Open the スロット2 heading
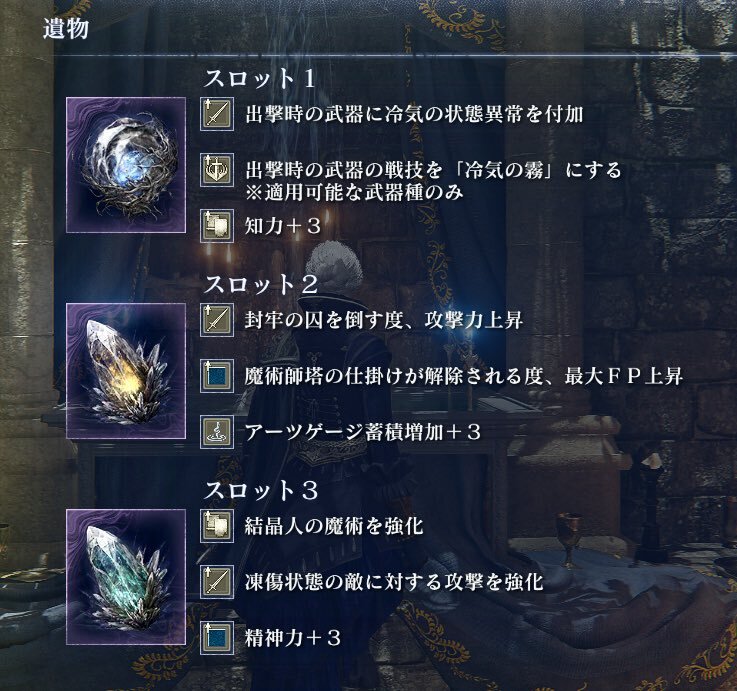 click(x=261, y=284)
